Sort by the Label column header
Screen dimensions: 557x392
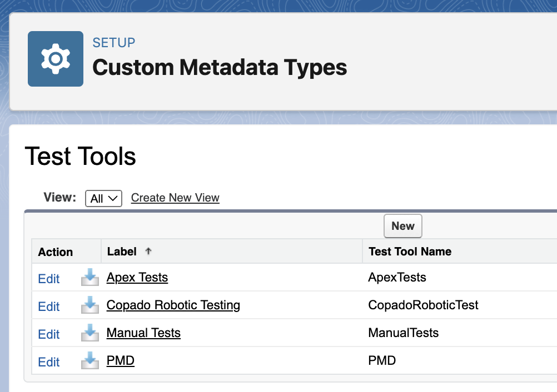pos(122,252)
